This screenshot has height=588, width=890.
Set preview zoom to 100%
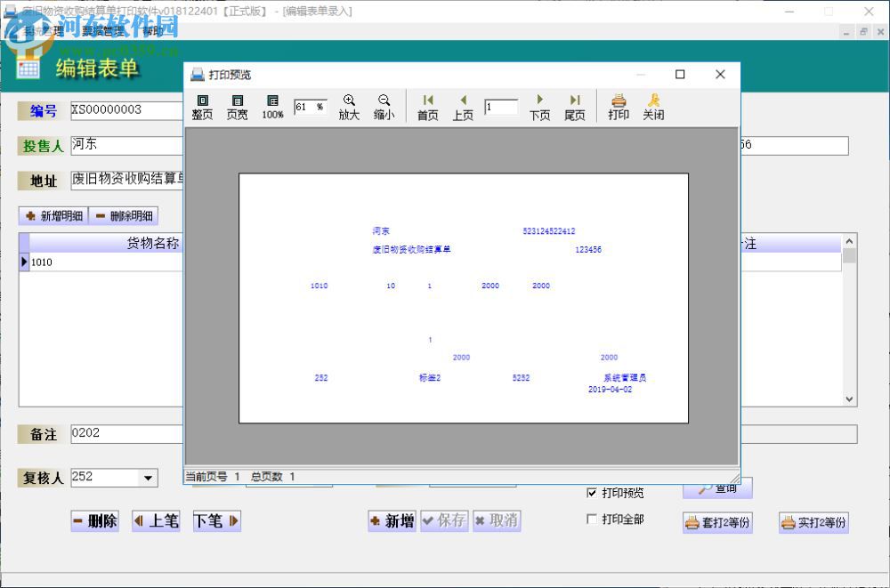(x=271, y=105)
